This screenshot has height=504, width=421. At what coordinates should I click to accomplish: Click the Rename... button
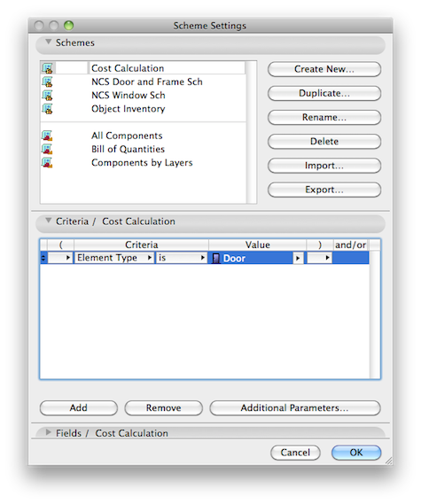click(324, 117)
